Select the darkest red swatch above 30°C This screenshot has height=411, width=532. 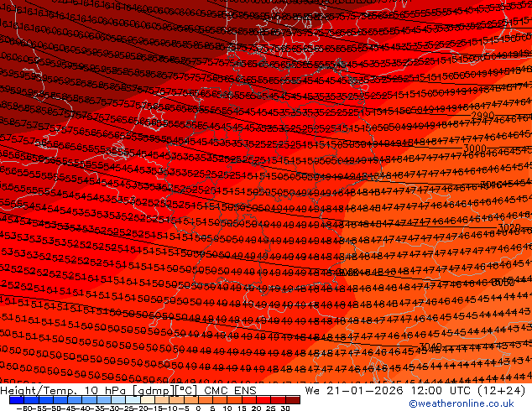pyautogui.click(x=293, y=400)
